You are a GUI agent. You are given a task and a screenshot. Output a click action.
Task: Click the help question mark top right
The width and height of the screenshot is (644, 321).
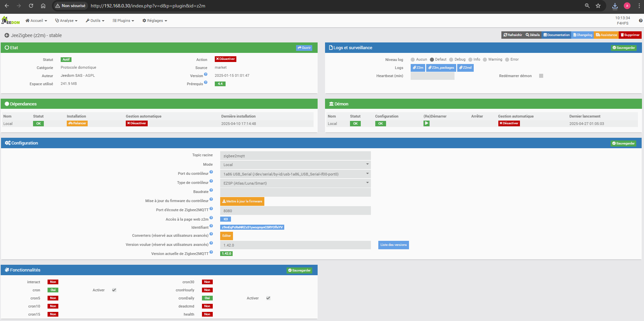[641, 21]
